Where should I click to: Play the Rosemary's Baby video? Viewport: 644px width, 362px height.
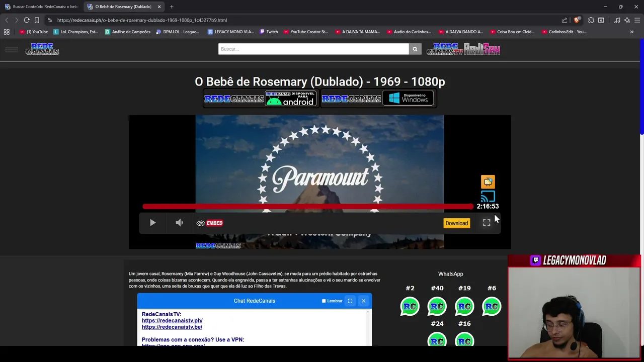[x=152, y=223]
